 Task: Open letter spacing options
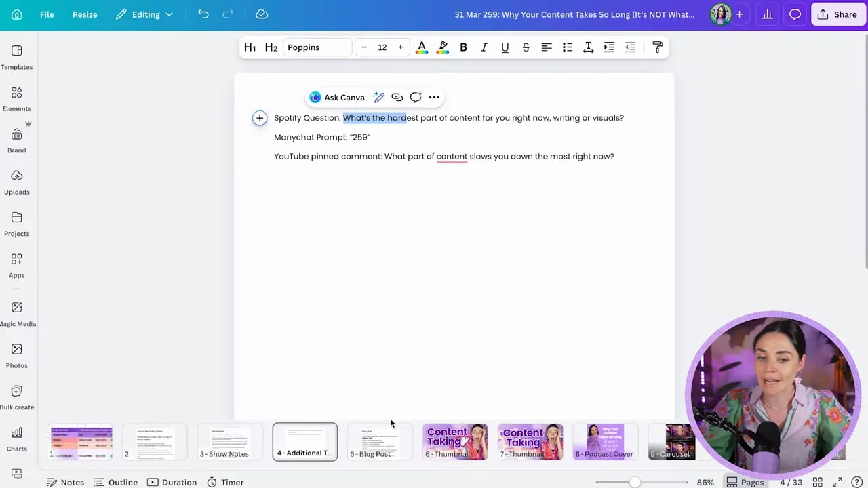click(588, 47)
